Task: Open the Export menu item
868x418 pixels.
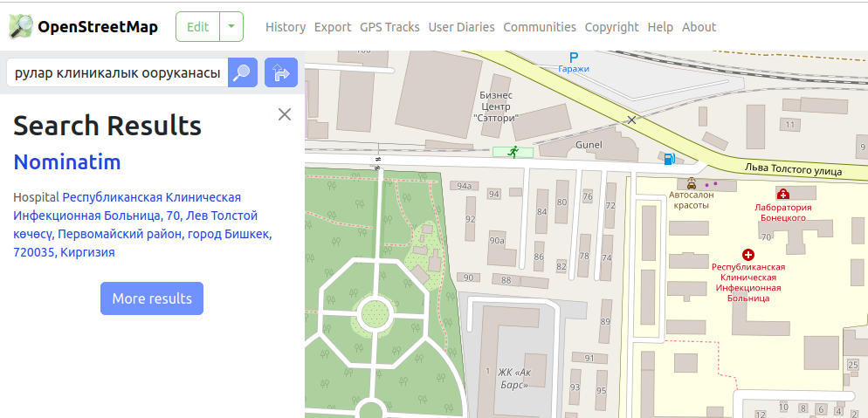Action: (x=333, y=27)
